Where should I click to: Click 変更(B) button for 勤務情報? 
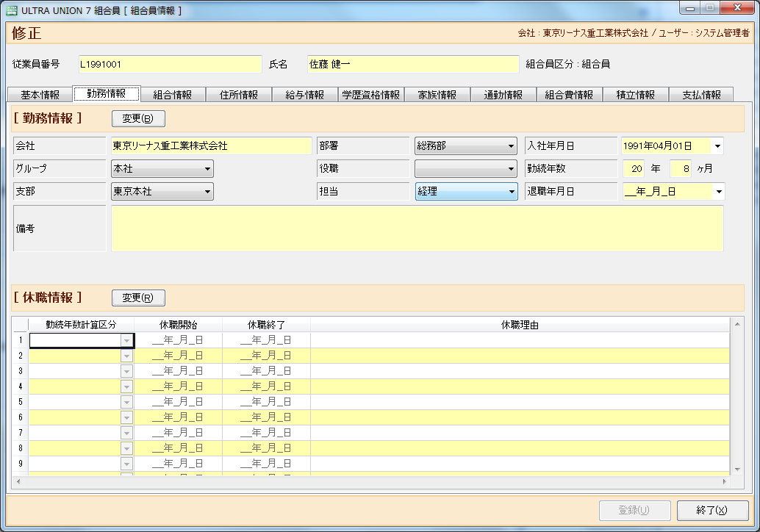point(138,118)
